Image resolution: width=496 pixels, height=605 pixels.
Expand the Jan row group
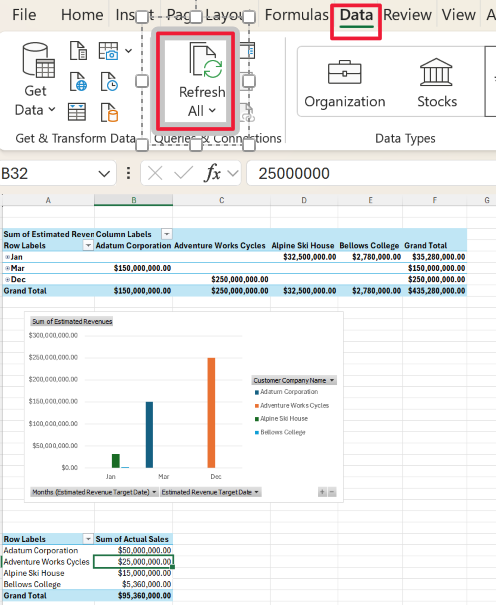coord(7,257)
